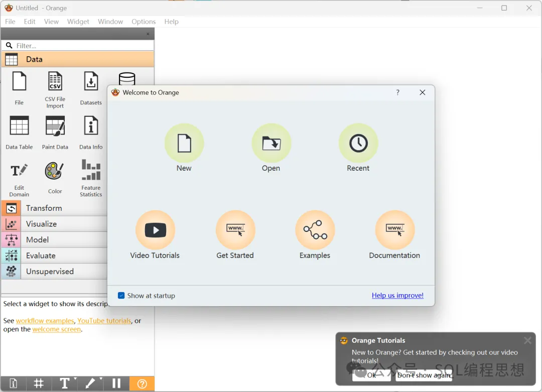Viewport: 542px width, 392px height.
Task: Add the File widget from the Data panel
Action: click(19, 88)
